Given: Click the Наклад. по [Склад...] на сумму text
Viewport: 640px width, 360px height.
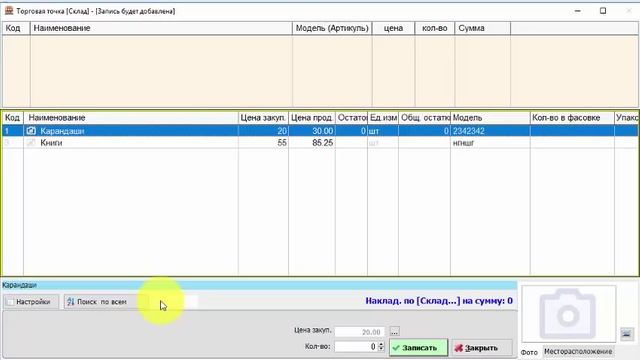Looking at the screenshot, I should pos(439,301).
